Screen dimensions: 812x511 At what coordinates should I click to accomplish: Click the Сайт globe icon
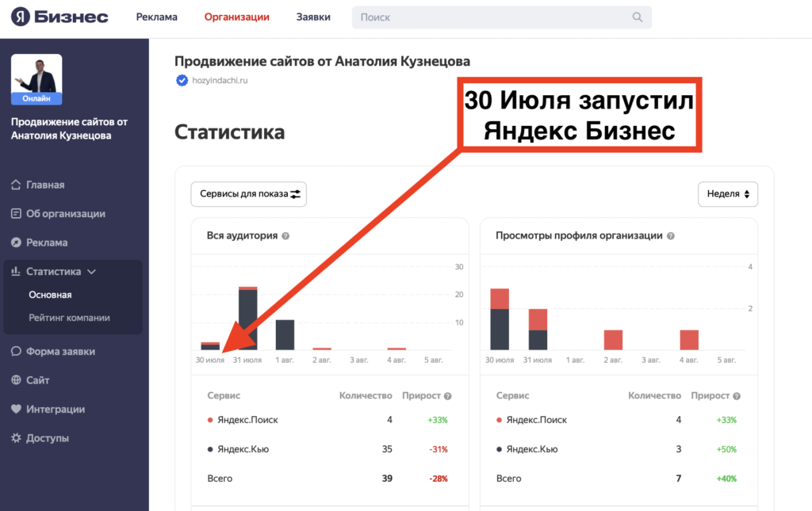16,380
